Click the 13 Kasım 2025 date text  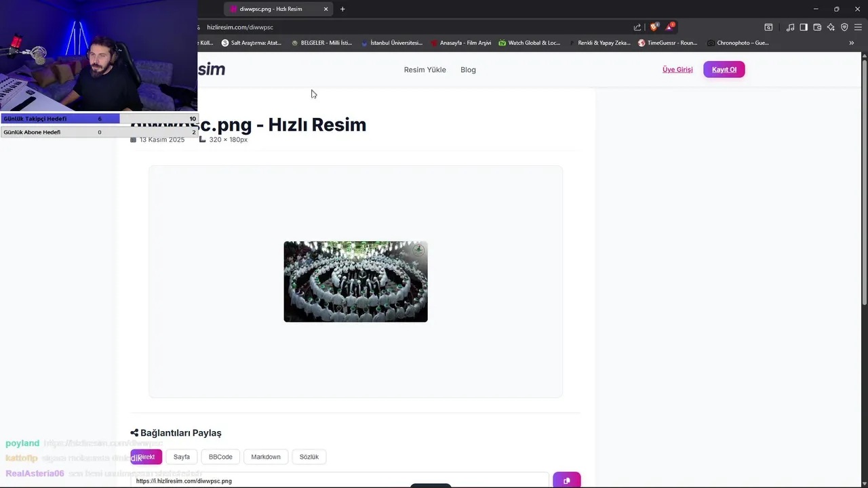coord(162,140)
